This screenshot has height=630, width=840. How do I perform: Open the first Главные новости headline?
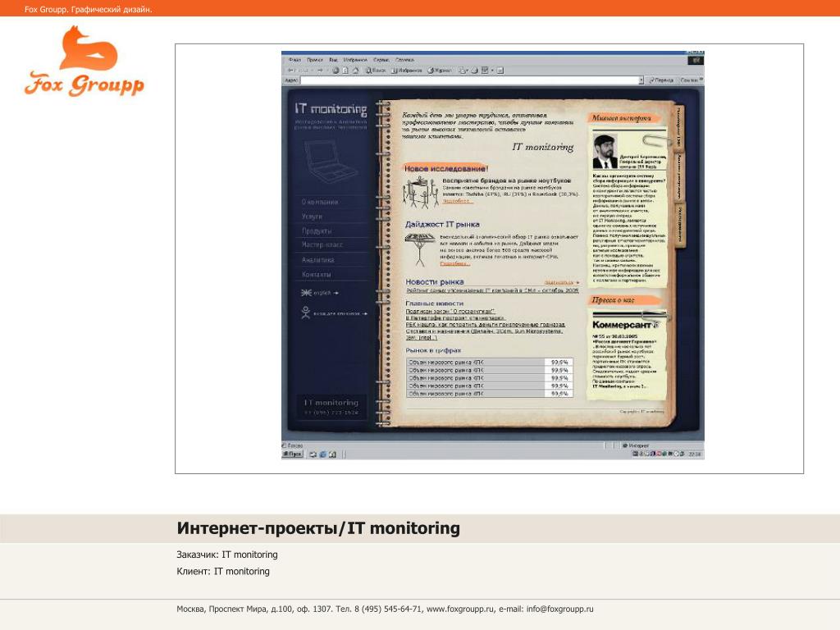(x=450, y=311)
